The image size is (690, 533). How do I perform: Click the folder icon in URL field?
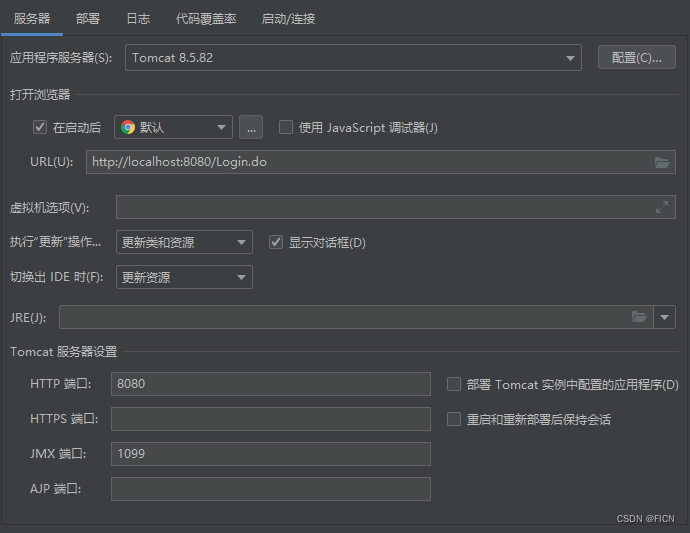(662, 162)
